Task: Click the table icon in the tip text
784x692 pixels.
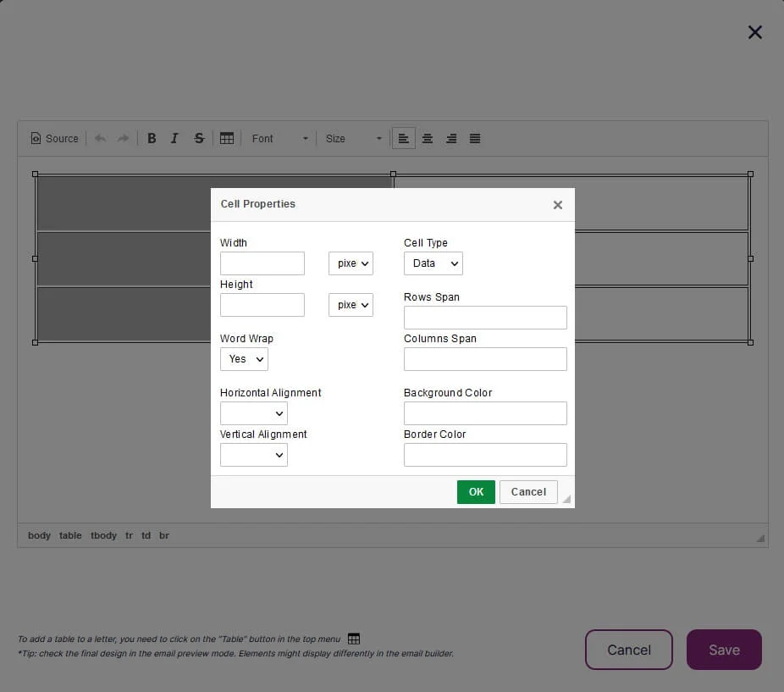Action: (x=354, y=639)
